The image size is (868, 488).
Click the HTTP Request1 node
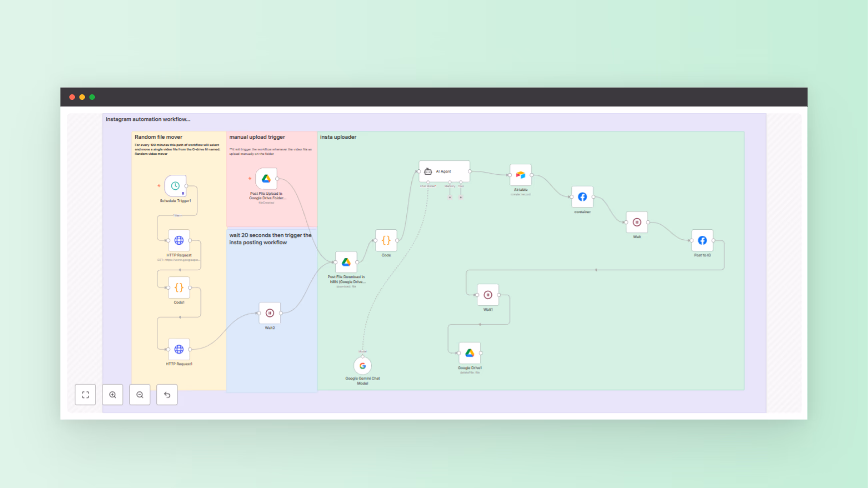point(179,349)
